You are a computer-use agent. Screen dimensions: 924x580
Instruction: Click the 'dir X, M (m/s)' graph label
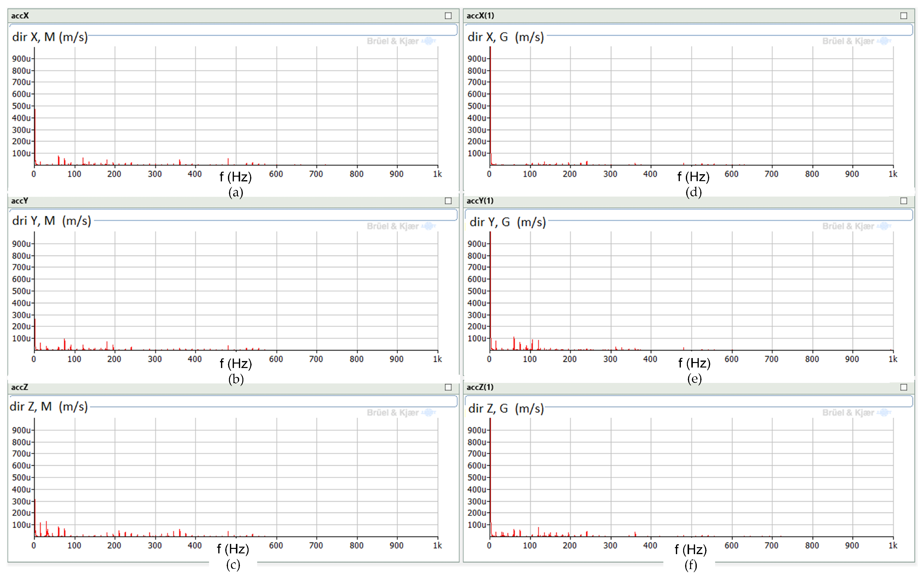click(50, 37)
